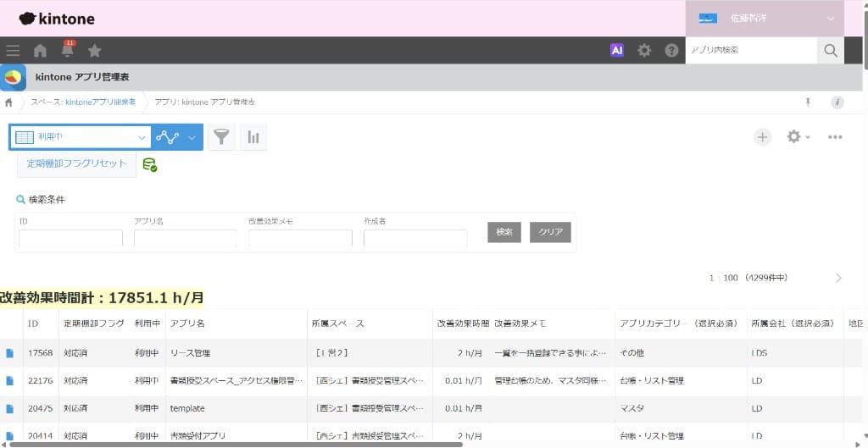Open app settings gear dropdown
Image resolution: width=868 pixels, height=448 pixels.
point(798,136)
